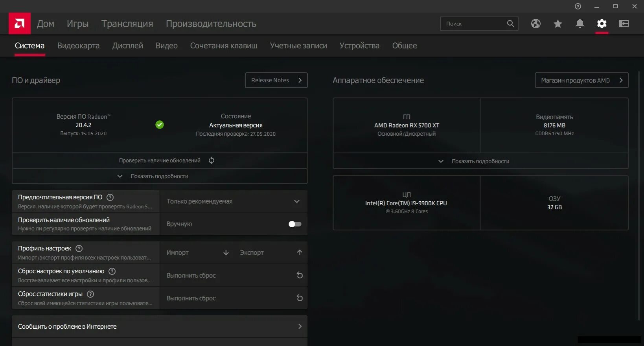Switch to the Сочетания клавиш tab

[x=224, y=46]
